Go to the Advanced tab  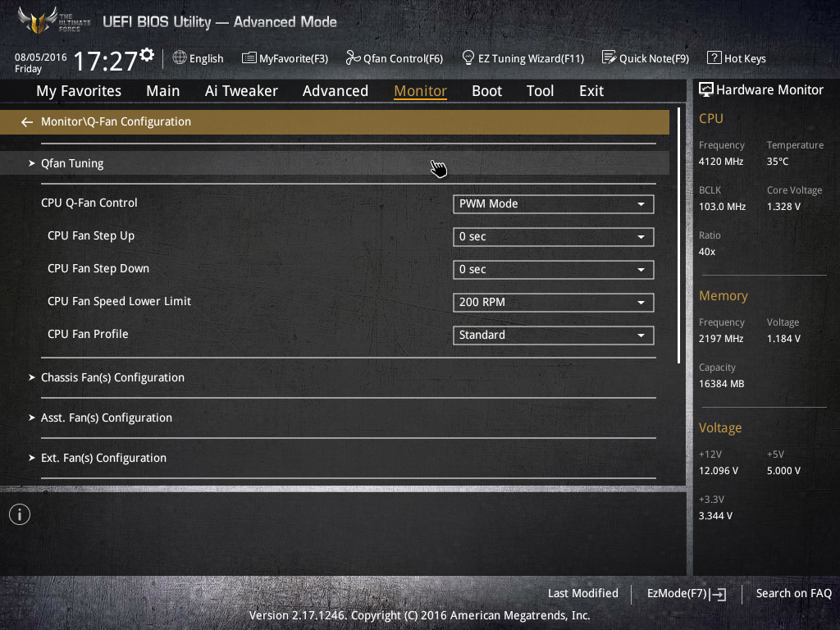336,91
